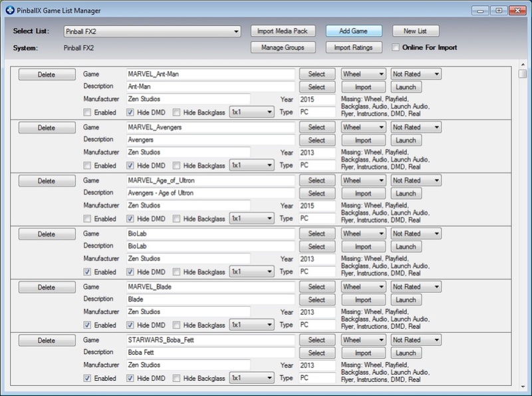Select description for Ant-Man
This screenshot has height=396, width=532.
point(317,87)
